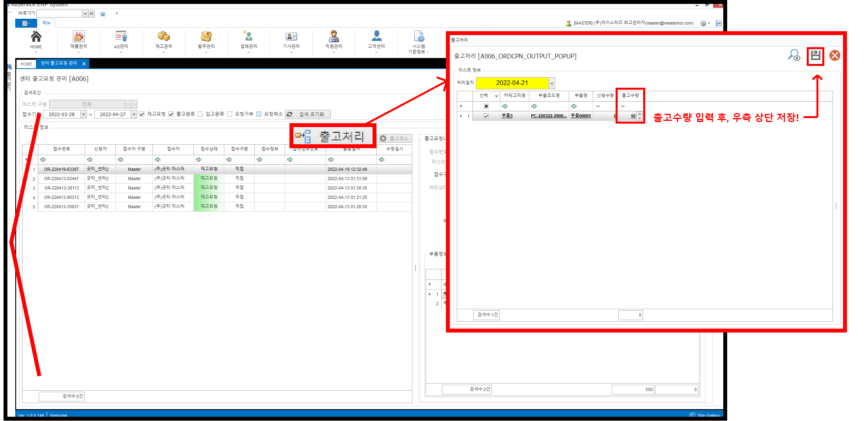Open the HOME ribbon icon
868x421 pixels.
[36, 37]
